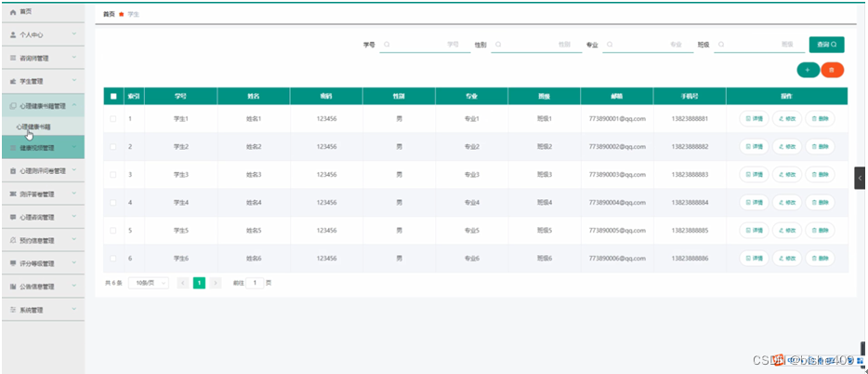The width and height of the screenshot is (868, 374).
Task: Expand the 健康视频管理 menu chevron
Action: (x=74, y=147)
